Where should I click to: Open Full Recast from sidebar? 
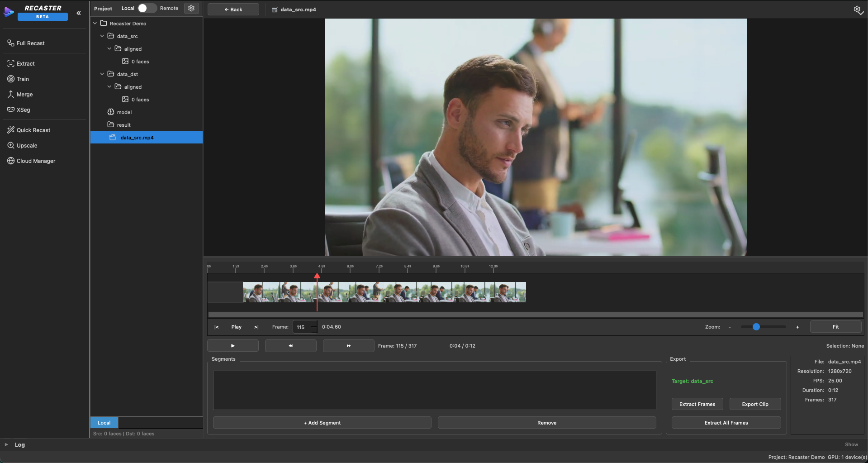30,43
